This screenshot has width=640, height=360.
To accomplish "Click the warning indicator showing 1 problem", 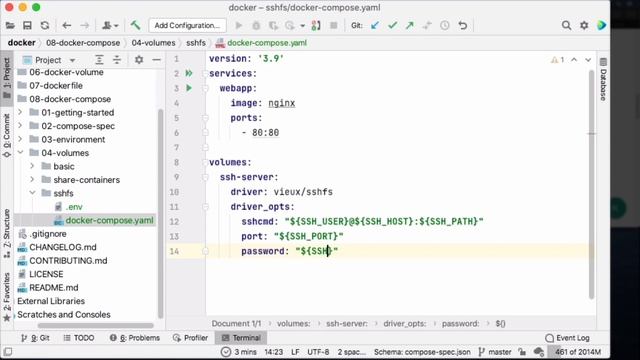I will (x=558, y=60).
